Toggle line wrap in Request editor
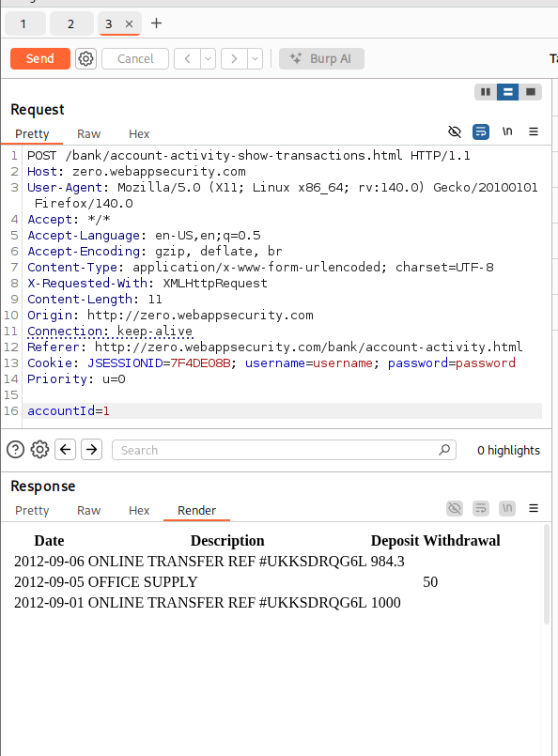Viewport: 558px width, 756px height. coord(481,131)
